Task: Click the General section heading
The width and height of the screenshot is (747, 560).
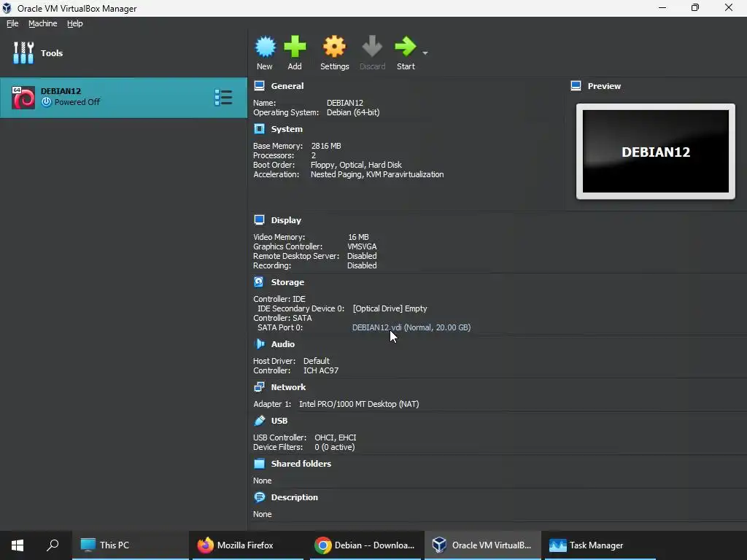Action: pos(287,86)
